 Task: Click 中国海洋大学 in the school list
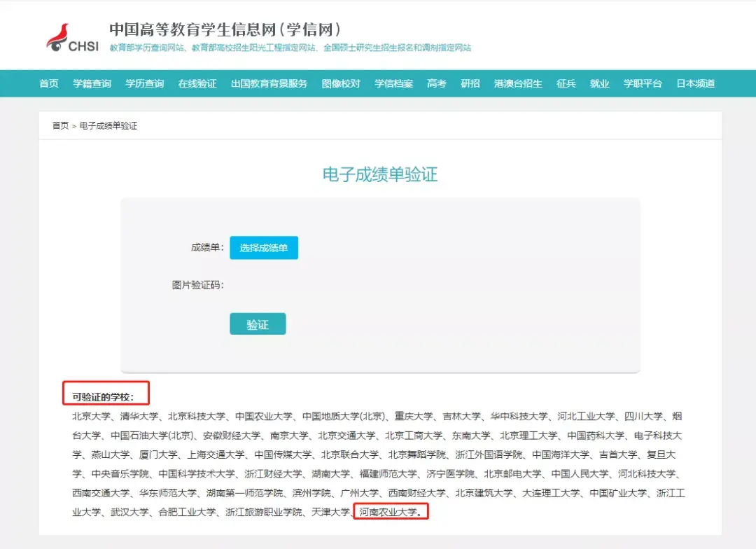point(561,455)
